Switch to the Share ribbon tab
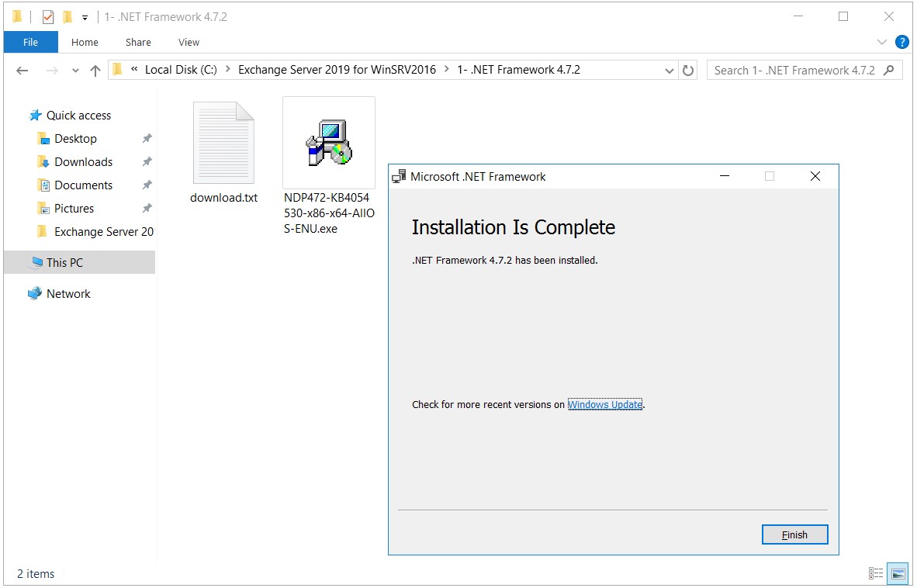The width and height of the screenshot is (917, 588). (x=138, y=42)
